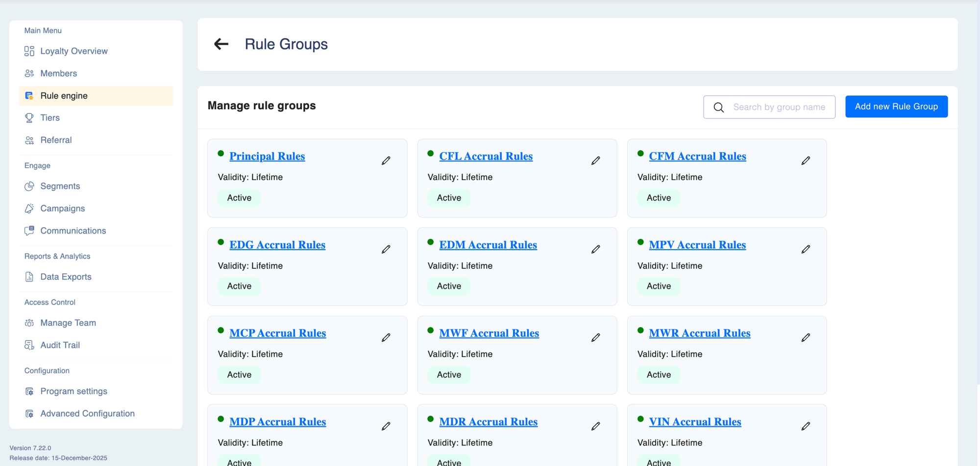Click the Advanced Configuration icon

coord(29,414)
